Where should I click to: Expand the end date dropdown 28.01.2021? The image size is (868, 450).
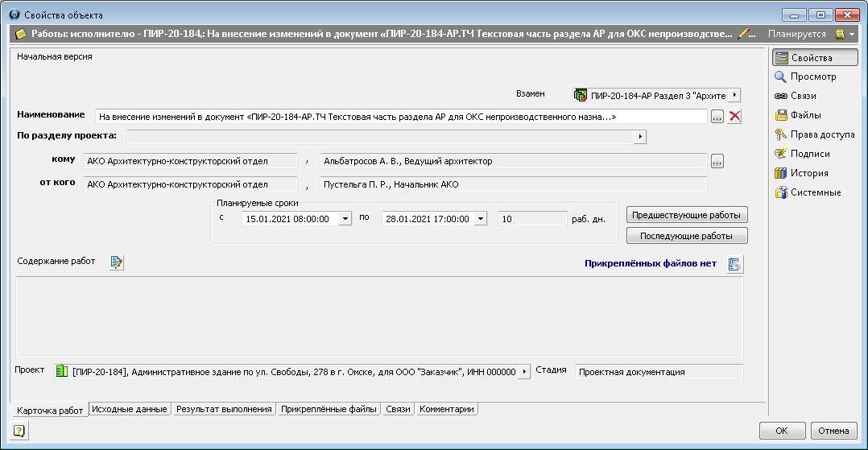[482, 219]
